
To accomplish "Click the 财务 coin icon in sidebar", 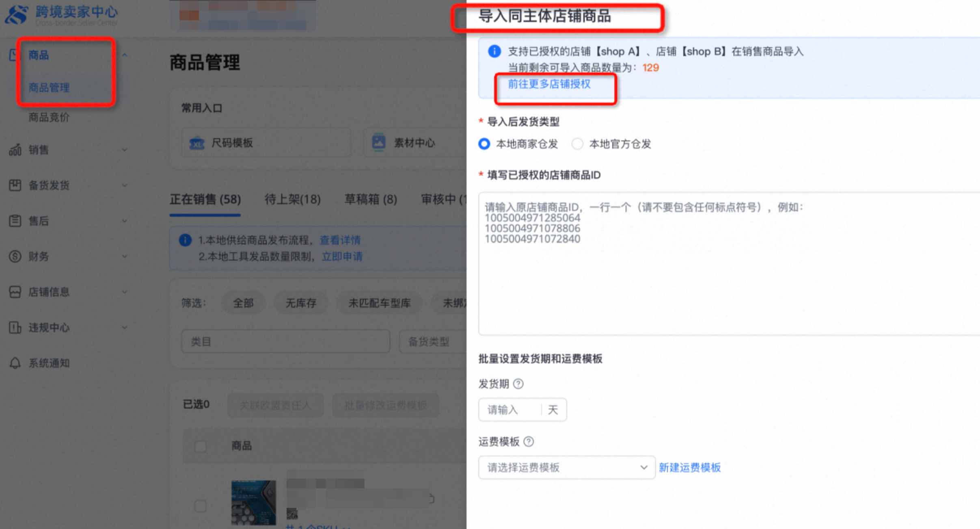I will pos(15,256).
